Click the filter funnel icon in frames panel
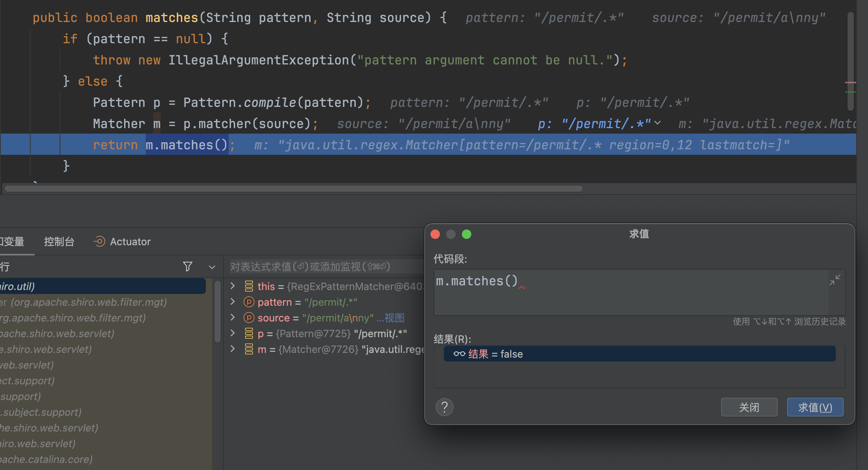The height and width of the screenshot is (470, 868). (188, 267)
